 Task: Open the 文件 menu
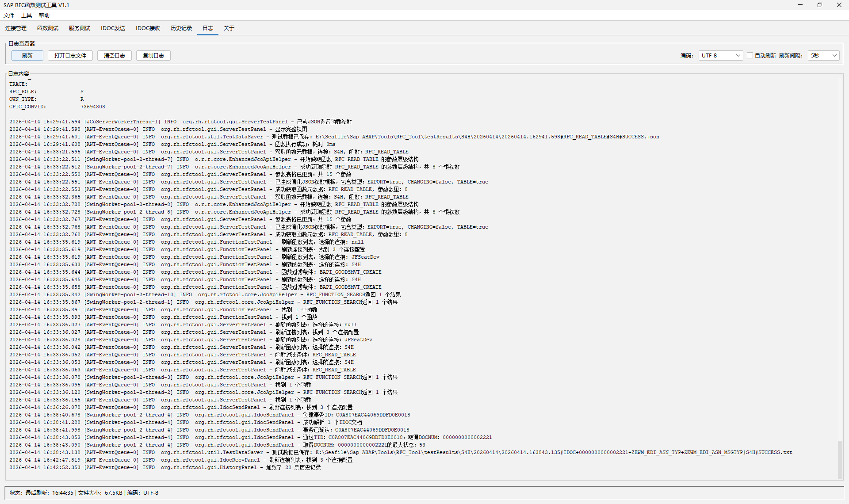(9, 15)
